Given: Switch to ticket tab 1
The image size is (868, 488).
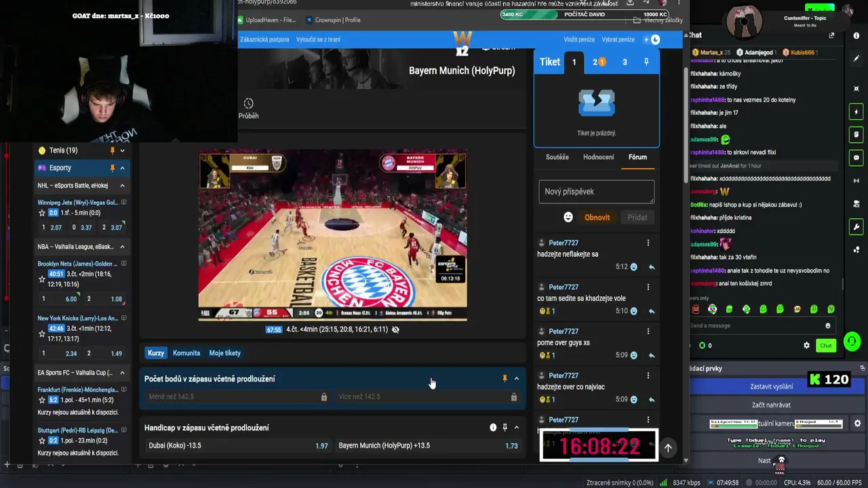Looking at the screenshot, I should pyautogui.click(x=574, y=62).
